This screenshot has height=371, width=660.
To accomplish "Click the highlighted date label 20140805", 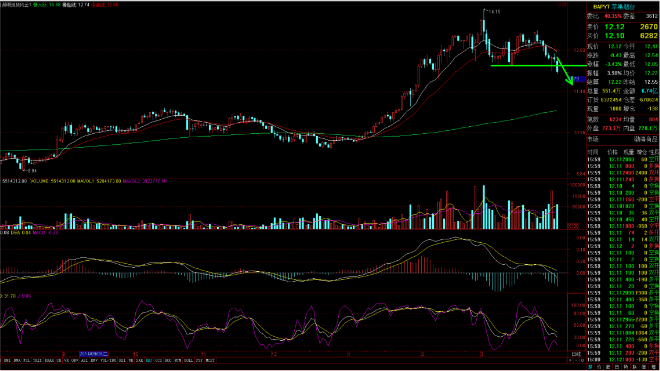I will click(94, 354).
